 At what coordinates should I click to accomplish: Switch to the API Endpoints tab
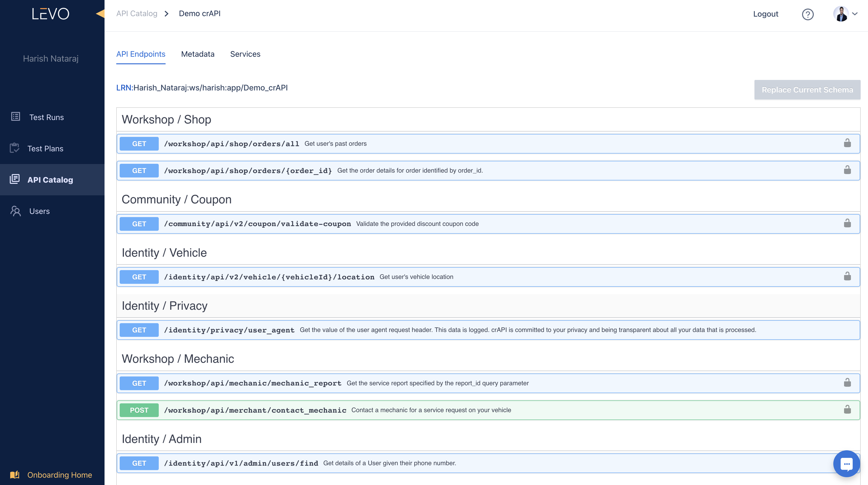coord(141,54)
